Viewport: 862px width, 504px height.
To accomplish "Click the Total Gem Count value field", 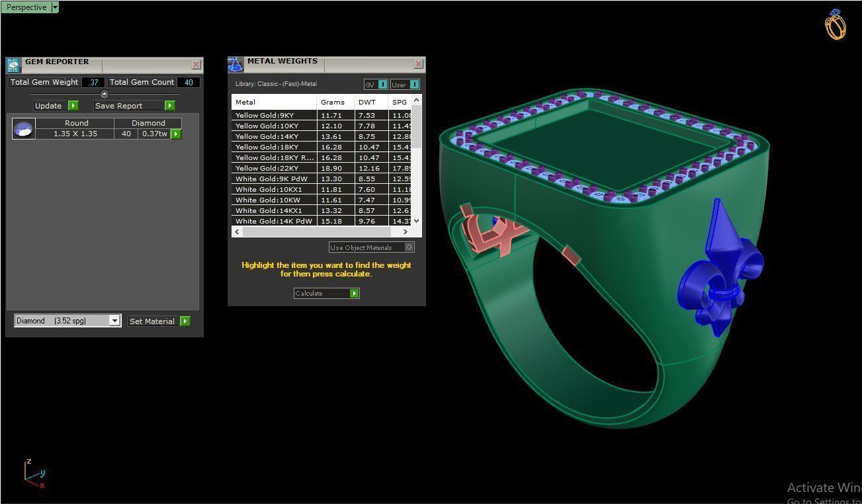I will coord(189,82).
